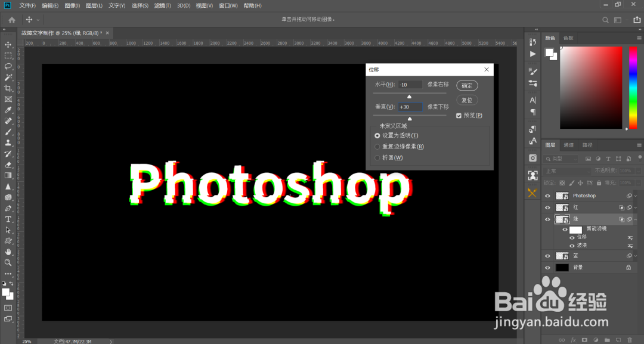Click the share icon at top right
This screenshot has width=644, height=344.
pos(637,20)
